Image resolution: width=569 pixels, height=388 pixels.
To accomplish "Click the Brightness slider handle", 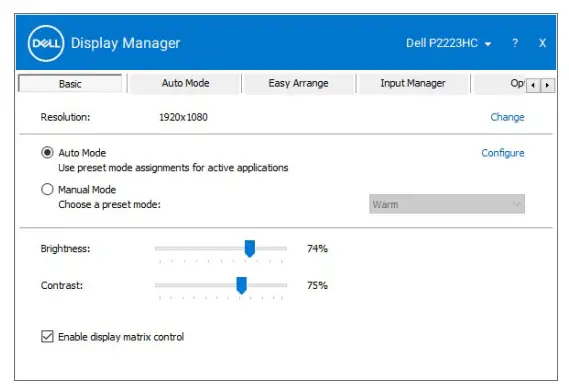I will coord(250,249).
